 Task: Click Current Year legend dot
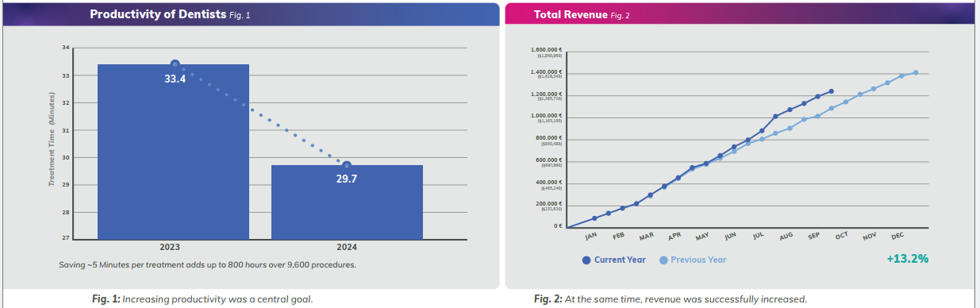click(x=586, y=260)
